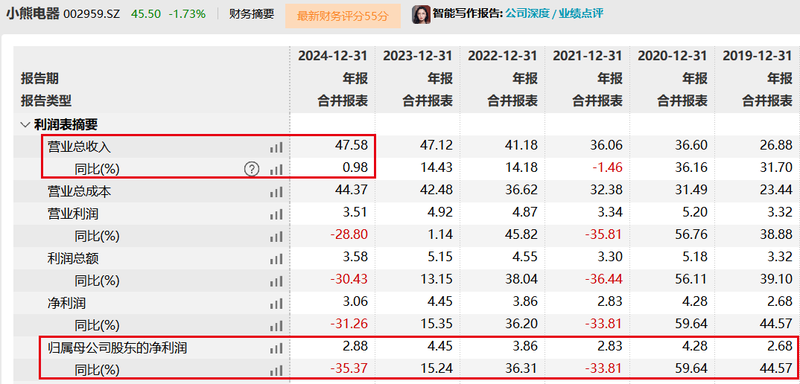Select the 2019-12-31 column header
Image resolution: width=800 pixels, height=384 pixels.
[757, 56]
